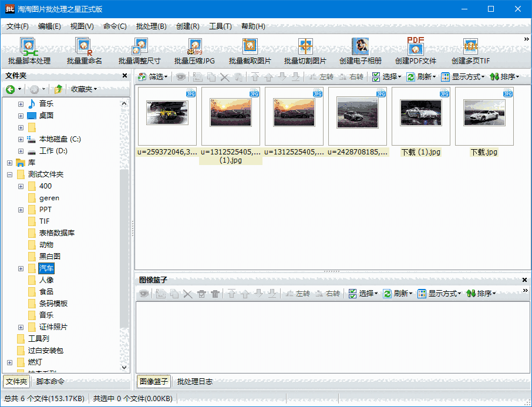Select the 下载.jpg thumbnail
The width and height of the screenshot is (532, 407).
click(484, 116)
